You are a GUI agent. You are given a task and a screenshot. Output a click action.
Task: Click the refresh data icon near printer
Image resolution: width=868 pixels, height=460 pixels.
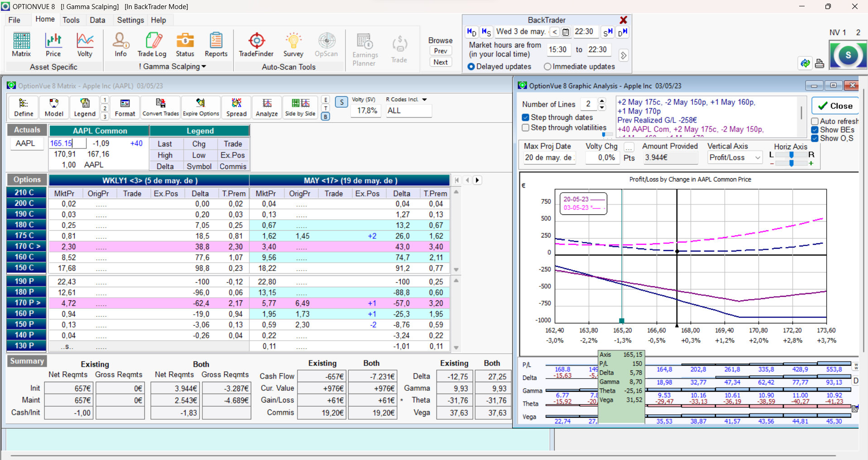[x=805, y=64]
